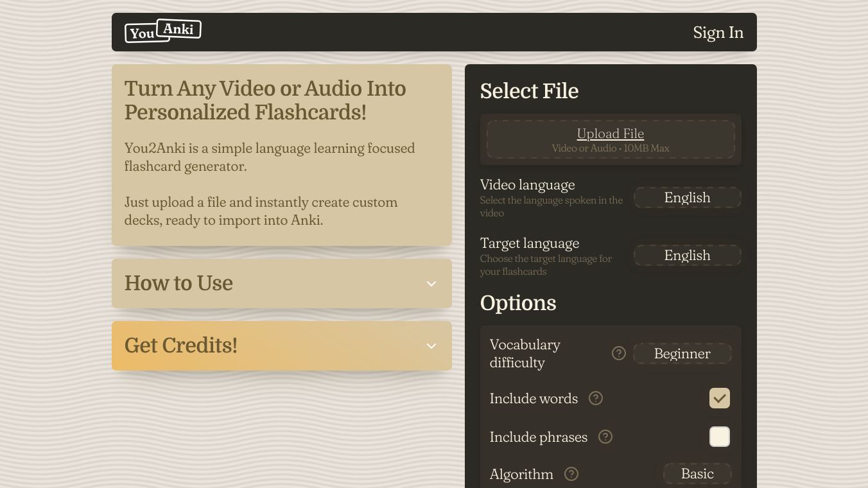
Task: Click the Algorithm help icon
Action: 571,474
